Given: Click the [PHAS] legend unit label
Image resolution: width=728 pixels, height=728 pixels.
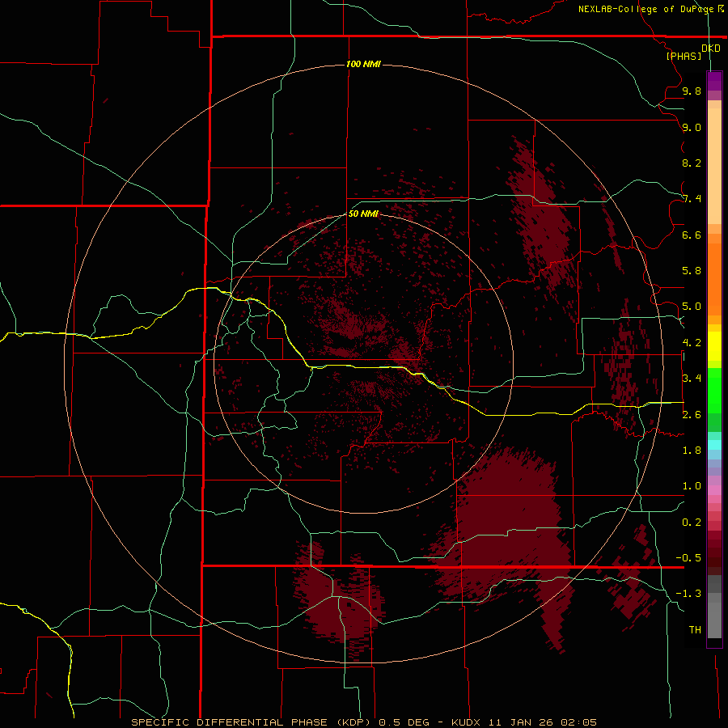Looking at the screenshot, I should (684, 56).
